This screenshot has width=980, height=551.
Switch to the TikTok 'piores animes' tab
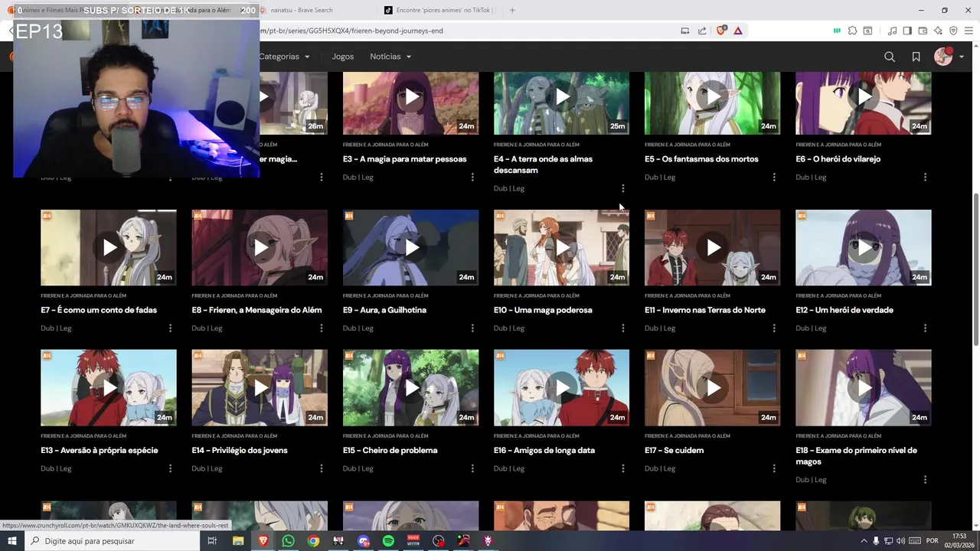tap(440, 10)
